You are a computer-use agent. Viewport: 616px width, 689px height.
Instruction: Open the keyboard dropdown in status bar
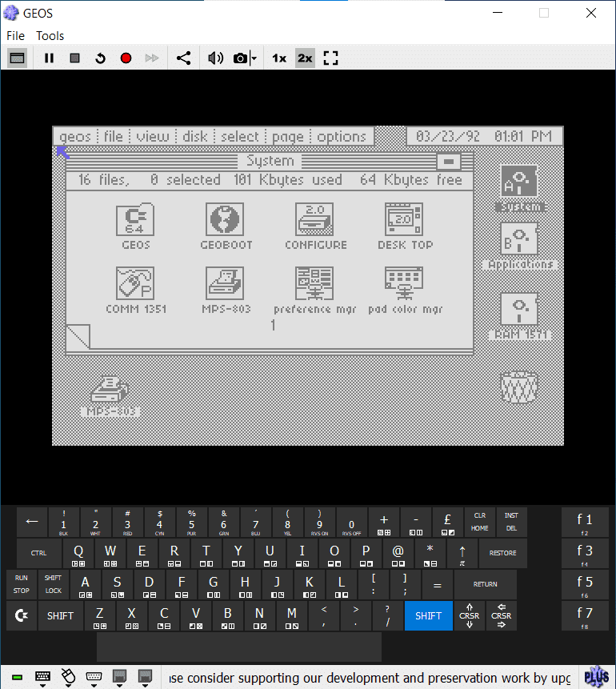pos(42,678)
